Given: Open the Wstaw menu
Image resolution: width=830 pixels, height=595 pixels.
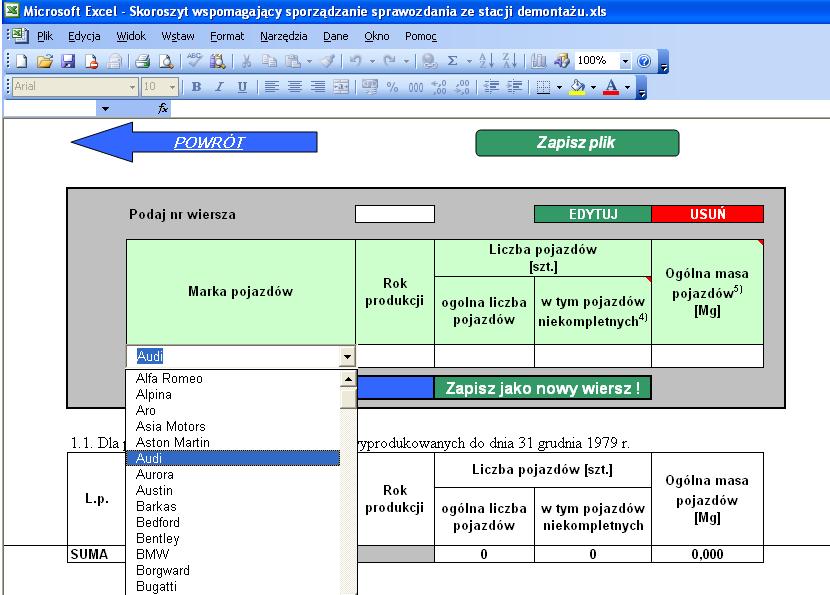Looking at the screenshot, I should click(178, 36).
